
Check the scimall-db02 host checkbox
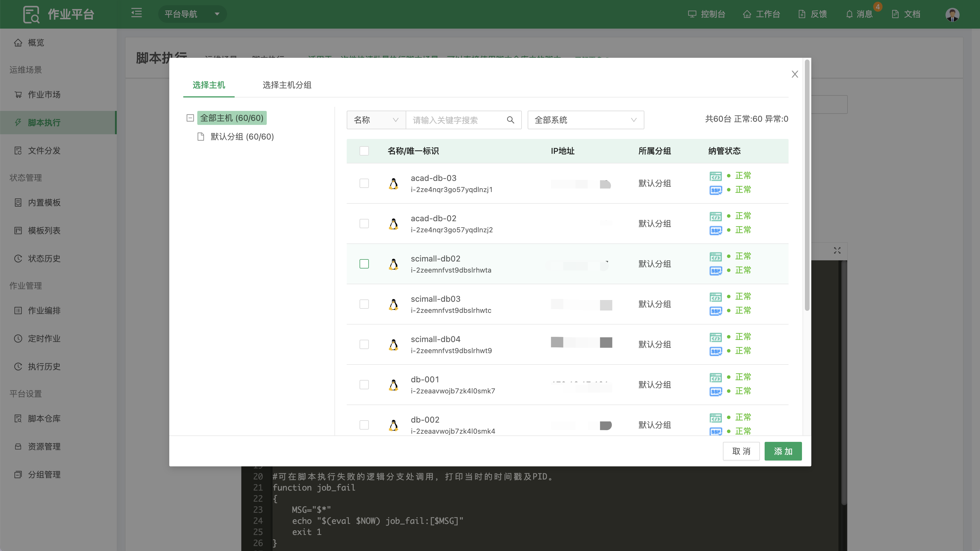(364, 264)
